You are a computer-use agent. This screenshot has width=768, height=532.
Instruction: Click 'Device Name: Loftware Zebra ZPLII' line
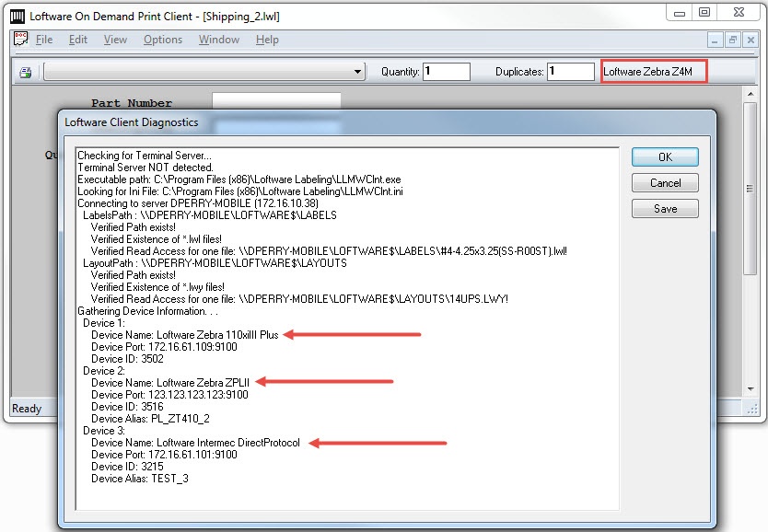point(170,383)
